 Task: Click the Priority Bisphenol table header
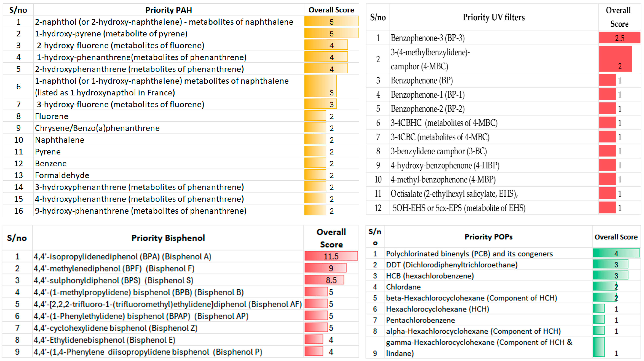pos(168,238)
